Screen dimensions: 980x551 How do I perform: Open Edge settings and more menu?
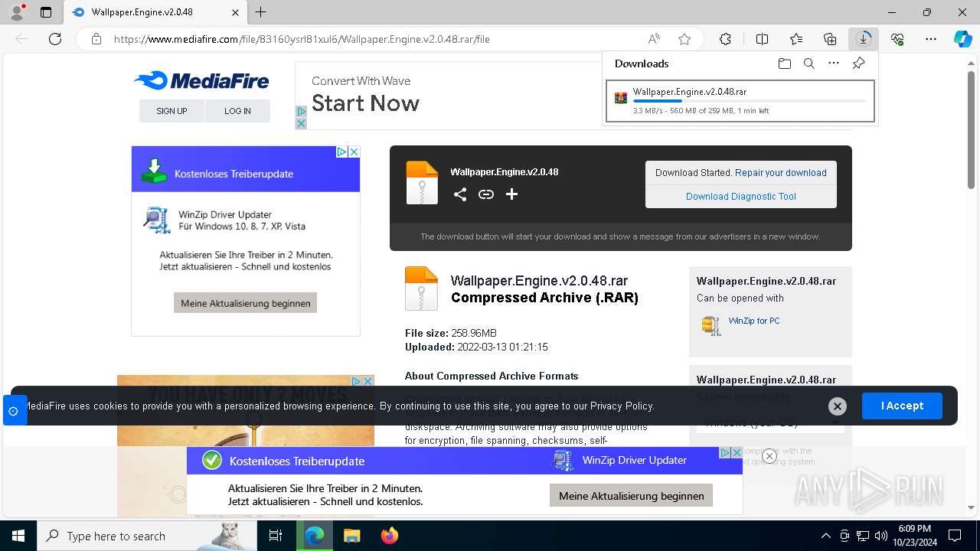coord(931,39)
